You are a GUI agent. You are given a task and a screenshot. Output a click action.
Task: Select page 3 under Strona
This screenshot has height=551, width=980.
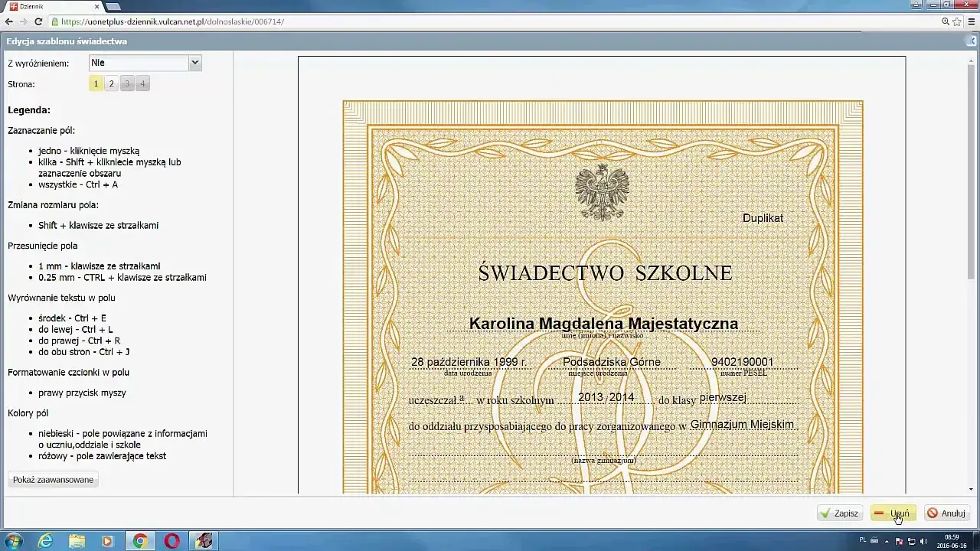(x=127, y=84)
